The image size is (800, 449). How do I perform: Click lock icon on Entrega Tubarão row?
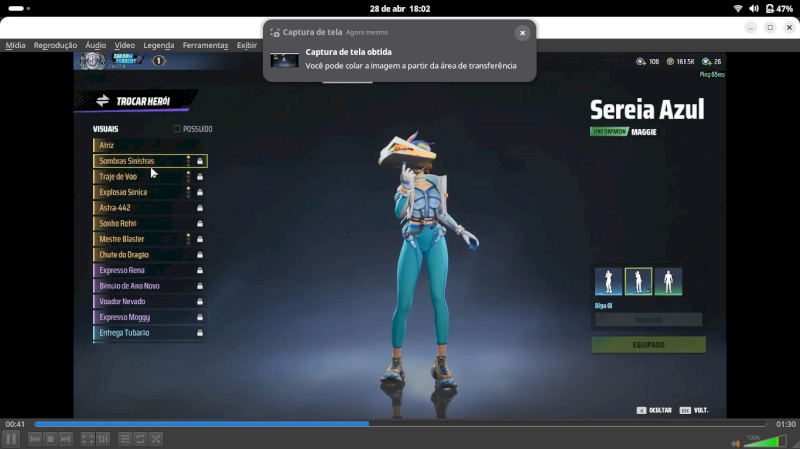pyautogui.click(x=200, y=333)
